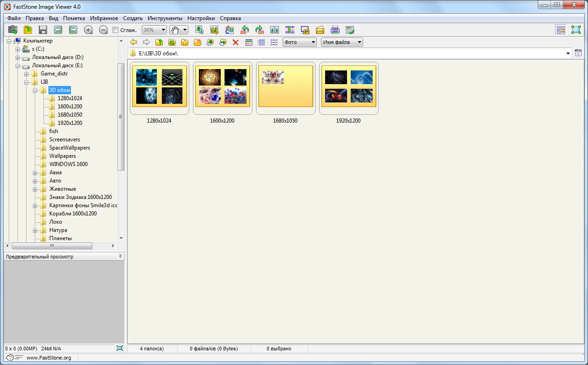
Task: Start the Slideshow filmstrip icon
Action: [290, 30]
